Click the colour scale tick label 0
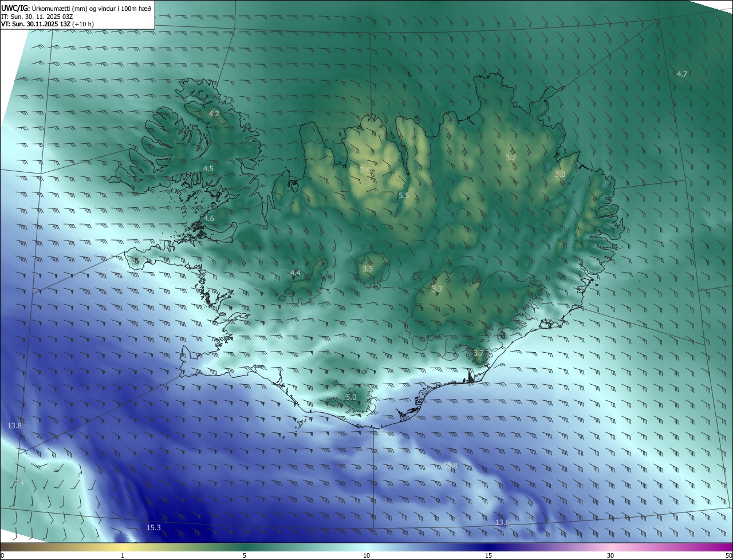733x560 pixels. [2, 555]
